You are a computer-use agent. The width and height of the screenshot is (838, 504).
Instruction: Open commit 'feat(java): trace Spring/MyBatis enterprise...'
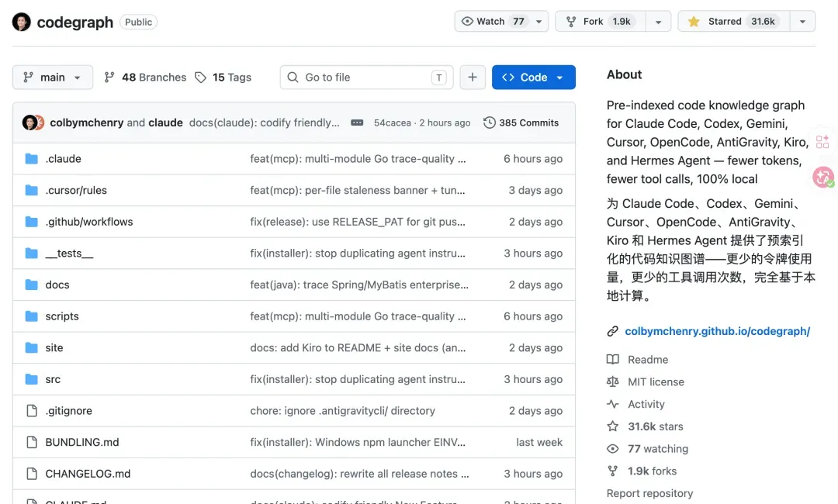pos(359,285)
